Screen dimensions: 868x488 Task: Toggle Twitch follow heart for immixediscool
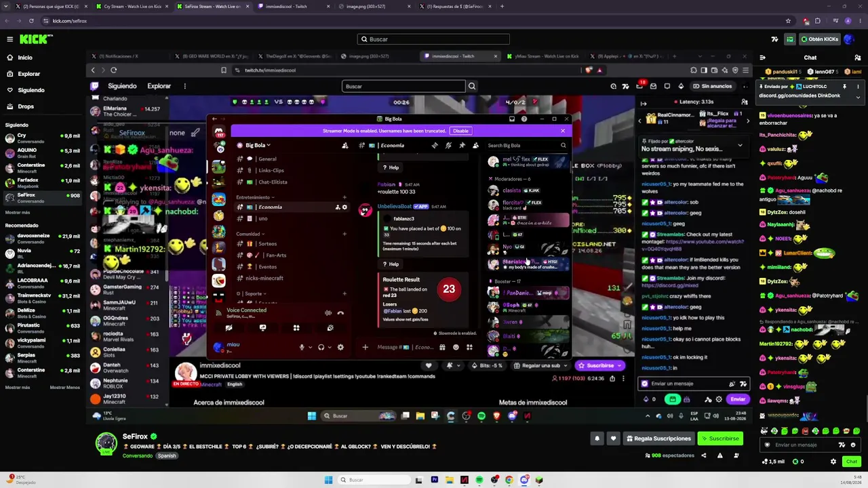[429, 365]
